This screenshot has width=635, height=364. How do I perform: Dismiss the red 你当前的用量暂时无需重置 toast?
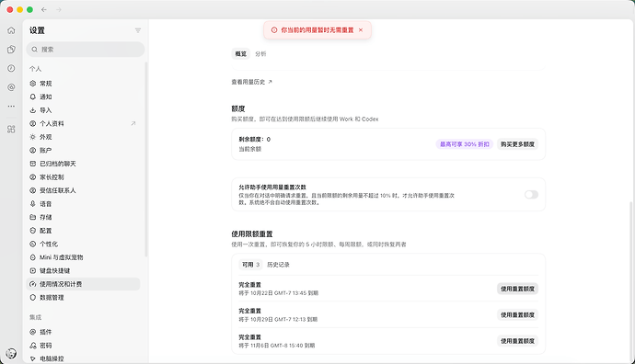pos(361,30)
